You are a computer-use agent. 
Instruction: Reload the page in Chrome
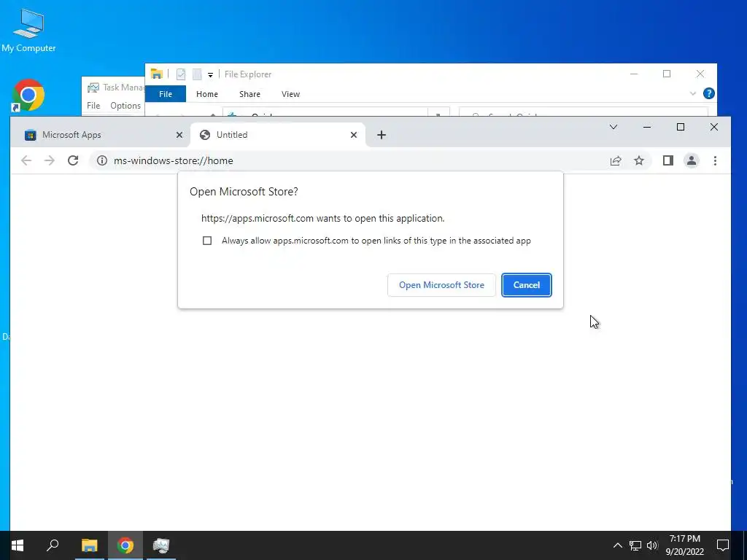73,160
